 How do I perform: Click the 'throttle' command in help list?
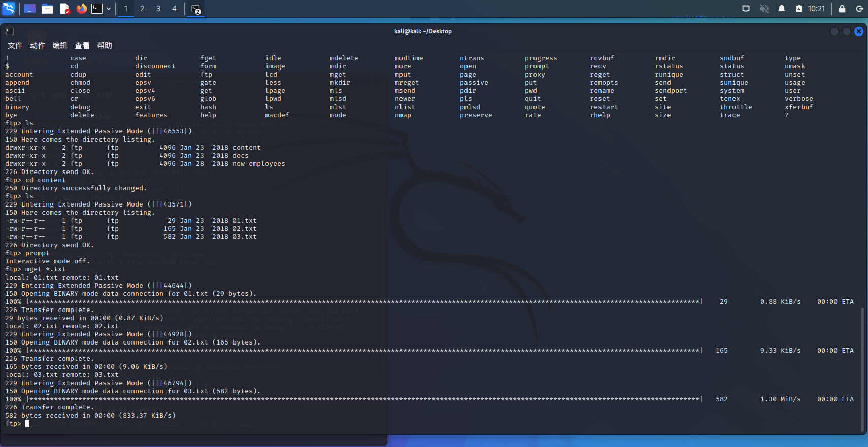click(736, 107)
